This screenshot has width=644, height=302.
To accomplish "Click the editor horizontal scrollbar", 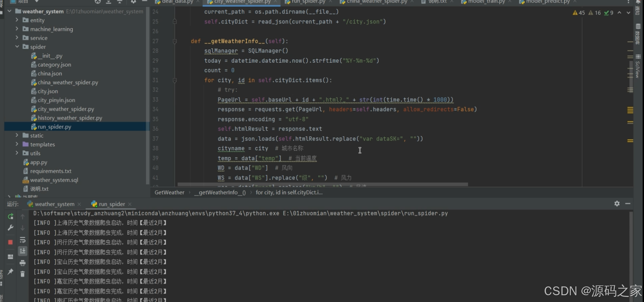I will (323, 185).
